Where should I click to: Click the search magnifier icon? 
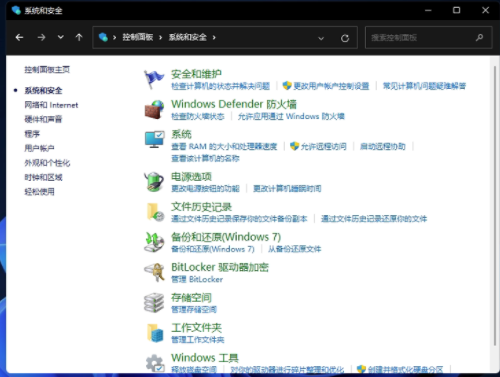click(x=479, y=37)
